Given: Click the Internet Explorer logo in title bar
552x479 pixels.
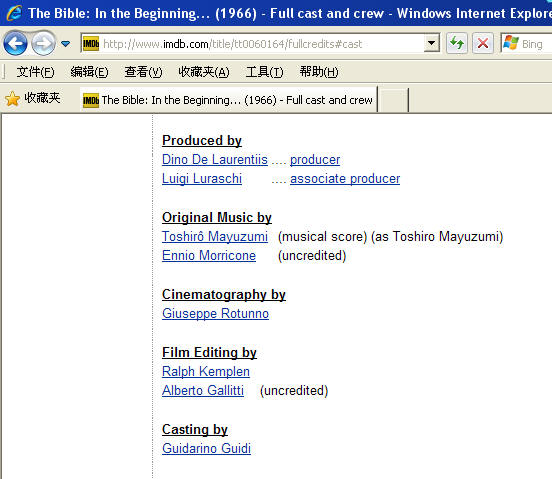Looking at the screenshot, I should pyautogui.click(x=14, y=13).
